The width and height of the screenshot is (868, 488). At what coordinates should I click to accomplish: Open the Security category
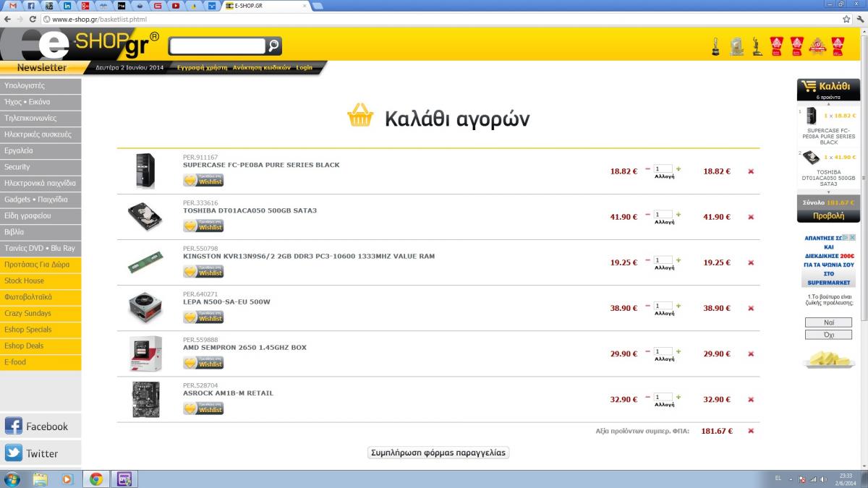tap(41, 167)
